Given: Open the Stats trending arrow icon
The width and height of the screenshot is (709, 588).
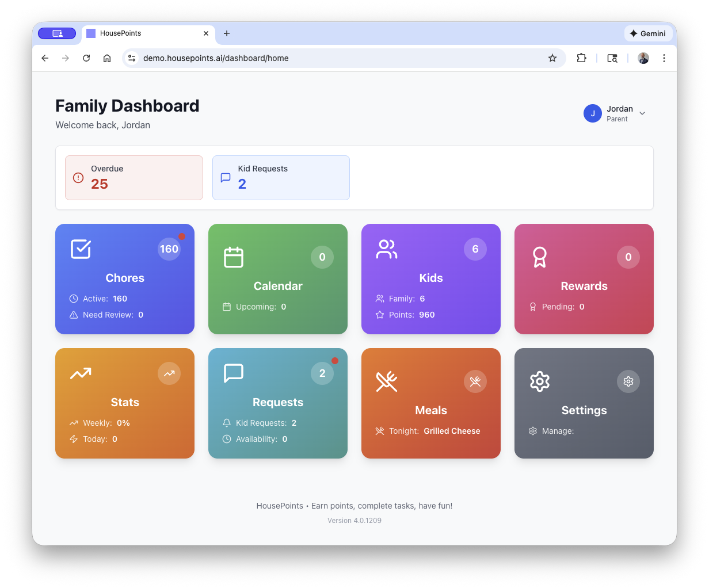Looking at the screenshot, I should pyautogui.click(x=81, y=373).
